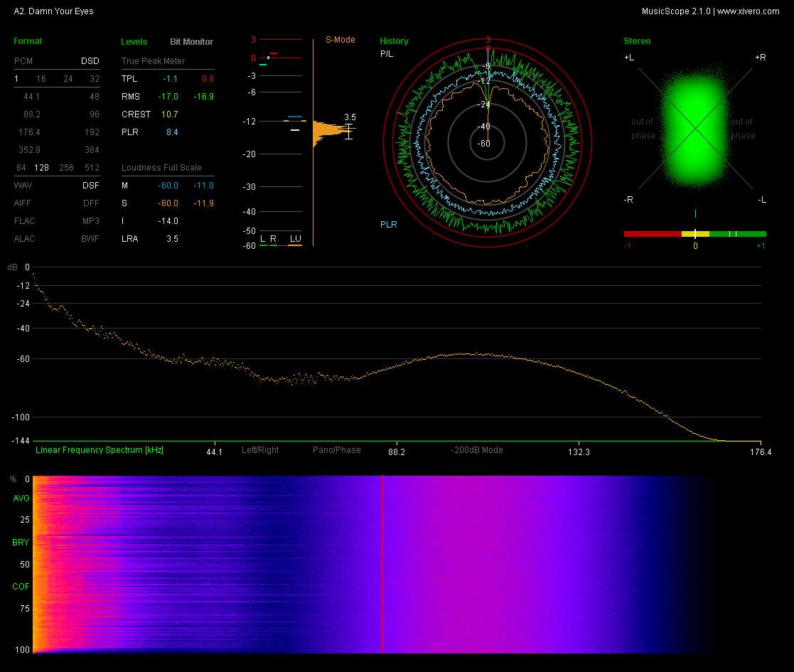Screen dimensions: 794x672
Task: Select BRY spectrogram color mode
Action: [x=21, y=543]
